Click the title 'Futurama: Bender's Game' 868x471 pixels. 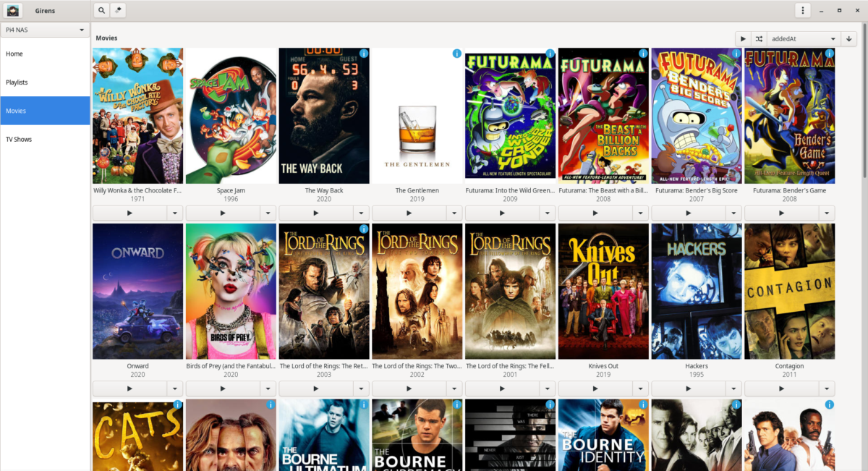(790, 190)
